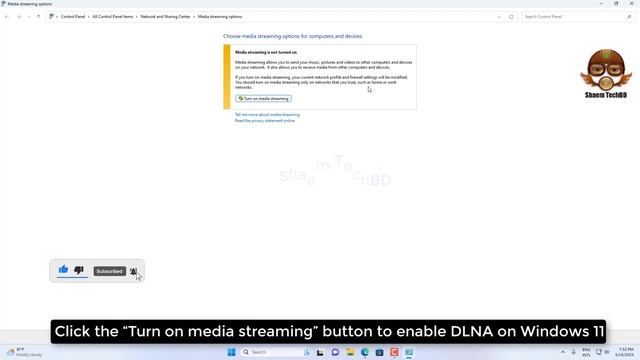The height and width of the screenshot is (360, 640).
Task: Click the search magnifier icon in Control Panel
Action: (629, 17)
